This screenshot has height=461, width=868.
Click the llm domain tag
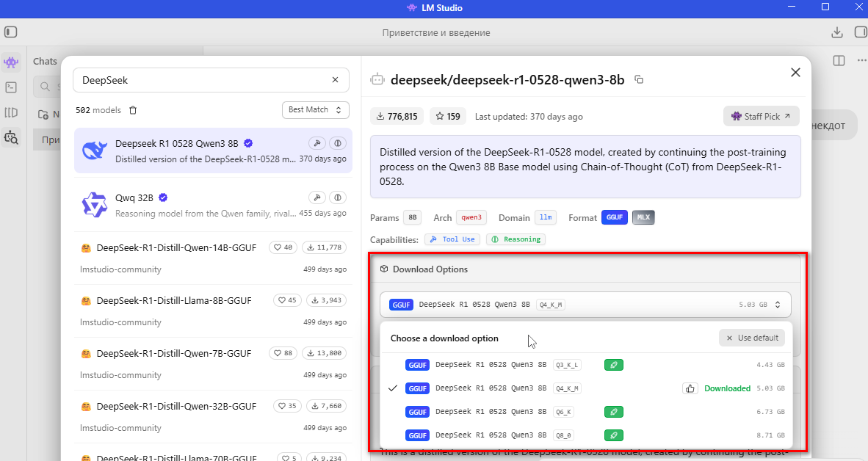tap(546, 217)
